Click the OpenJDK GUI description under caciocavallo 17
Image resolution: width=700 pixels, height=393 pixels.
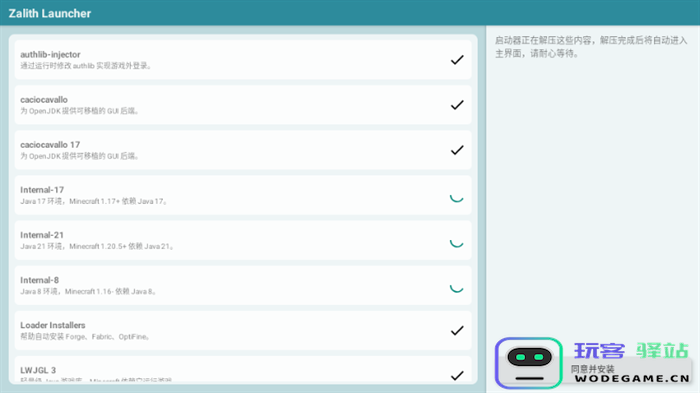point(80,156)
